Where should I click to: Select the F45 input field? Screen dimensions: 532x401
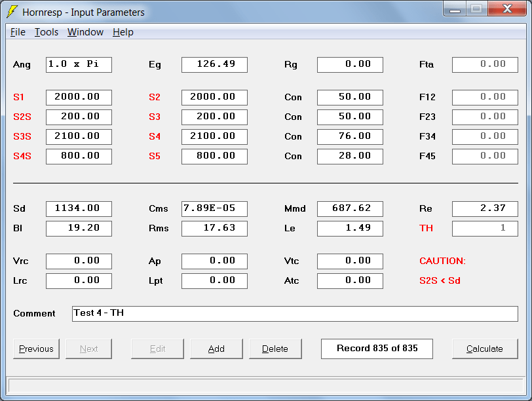(x=485, y=157)
